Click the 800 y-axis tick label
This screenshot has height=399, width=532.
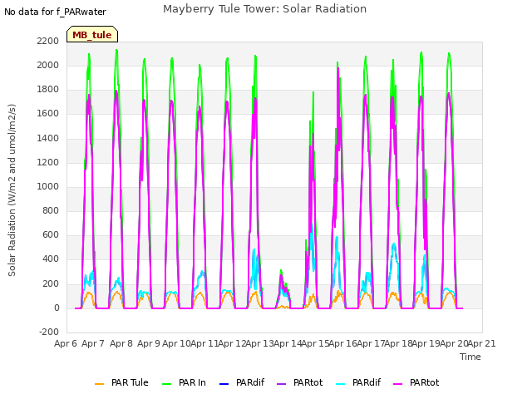point(51,210)
